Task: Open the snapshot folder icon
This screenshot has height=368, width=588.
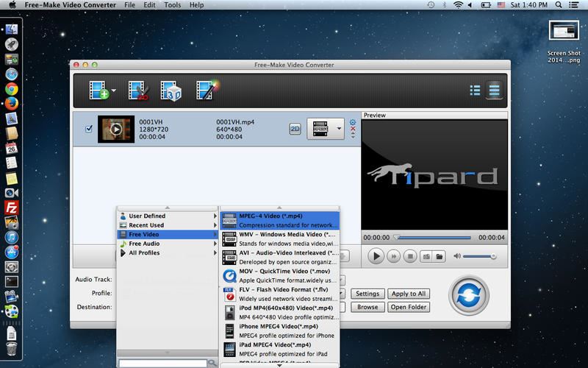Action: (439, 256)
